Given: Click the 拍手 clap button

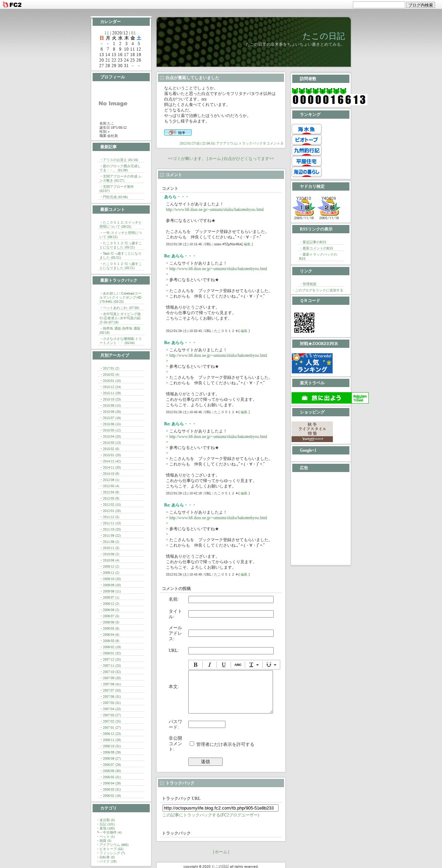Looking at the screenshot, I should 178,132.
